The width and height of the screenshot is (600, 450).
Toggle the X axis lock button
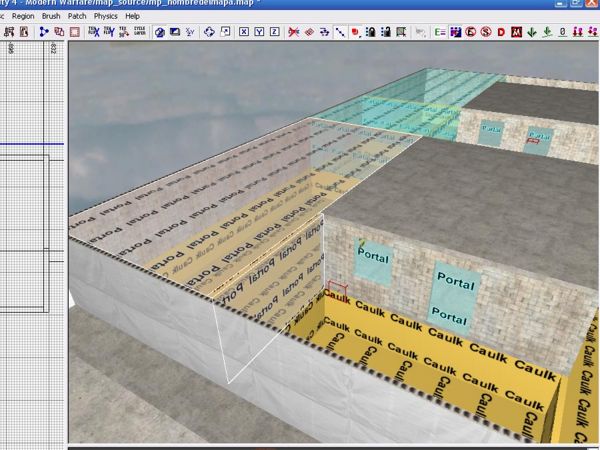click(244, 32)
